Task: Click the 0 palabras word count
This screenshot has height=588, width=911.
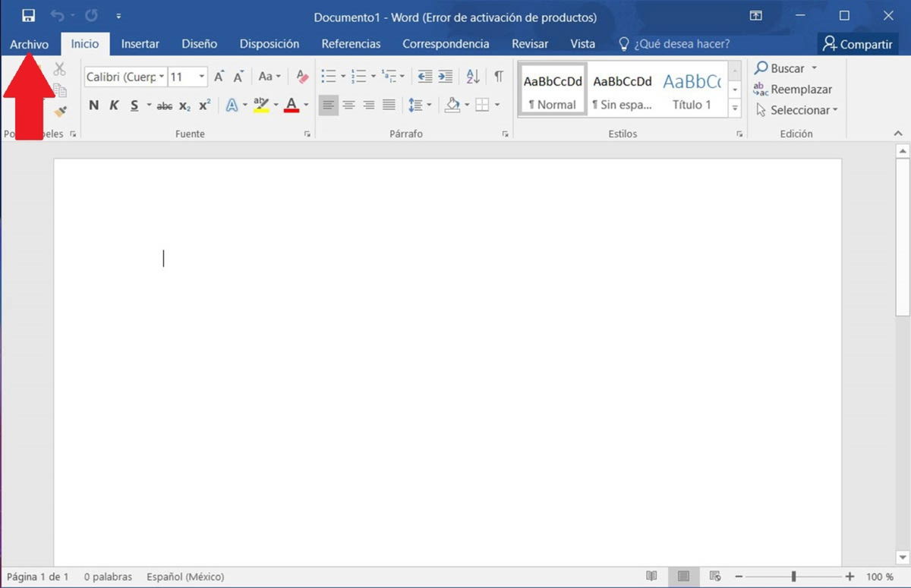Action: tap(108, 577)
